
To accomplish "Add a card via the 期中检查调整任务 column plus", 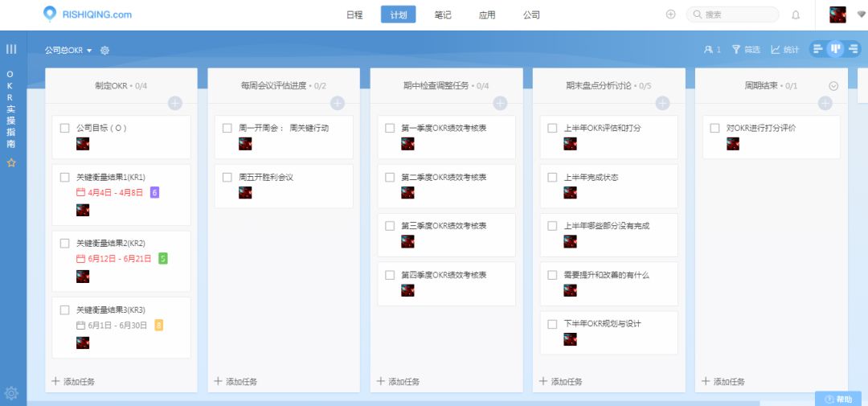I will pos(501,103).
